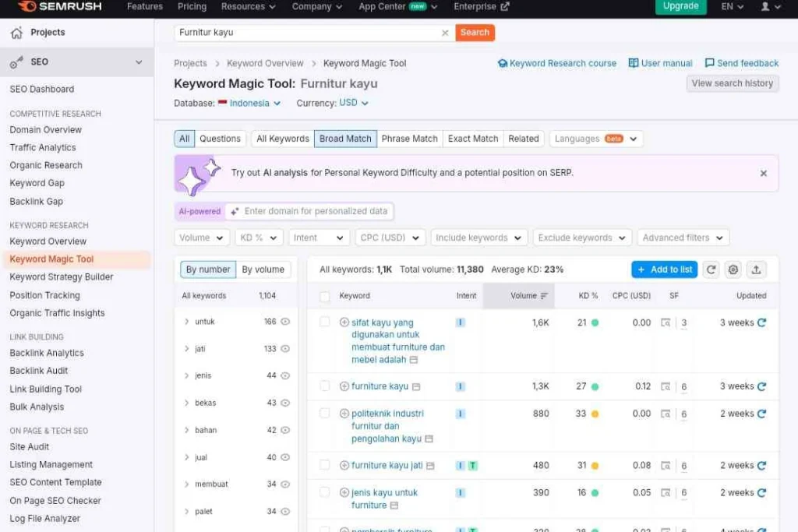Add 'politeknik industri' keyword plus icon

click(x=344, y=414)
